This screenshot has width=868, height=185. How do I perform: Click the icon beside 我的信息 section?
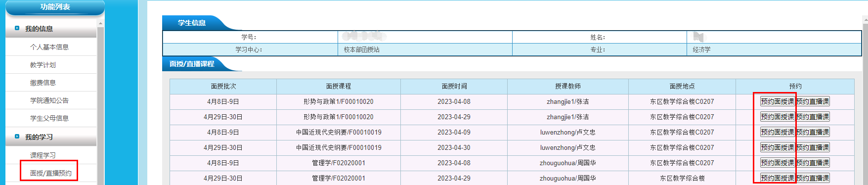[x=17, y=28]
